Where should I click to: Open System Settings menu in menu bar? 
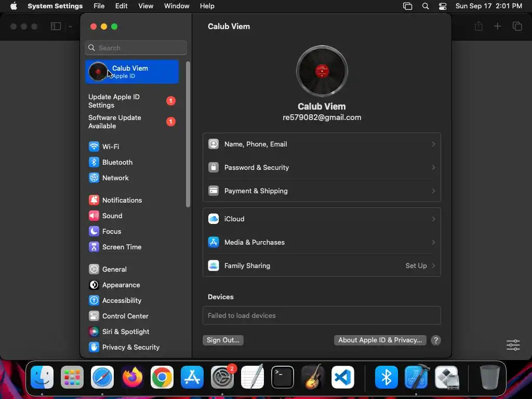click(x=55, y=6)
